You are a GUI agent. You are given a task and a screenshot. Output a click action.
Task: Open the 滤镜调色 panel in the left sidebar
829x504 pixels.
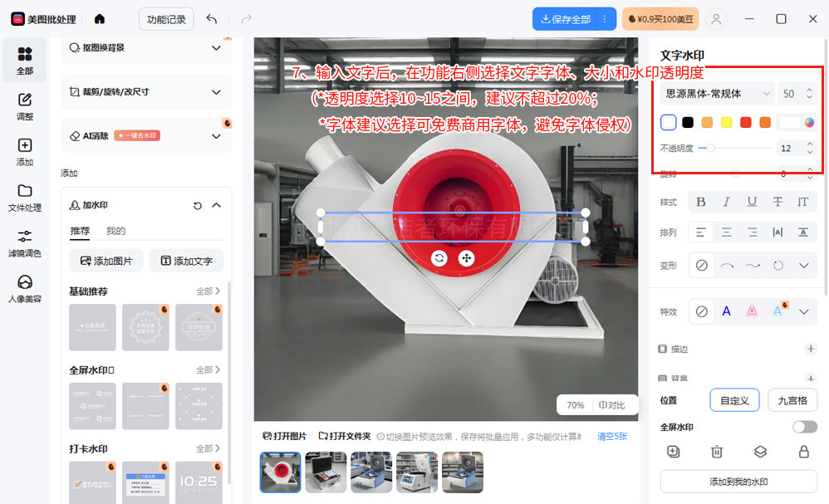25,243
